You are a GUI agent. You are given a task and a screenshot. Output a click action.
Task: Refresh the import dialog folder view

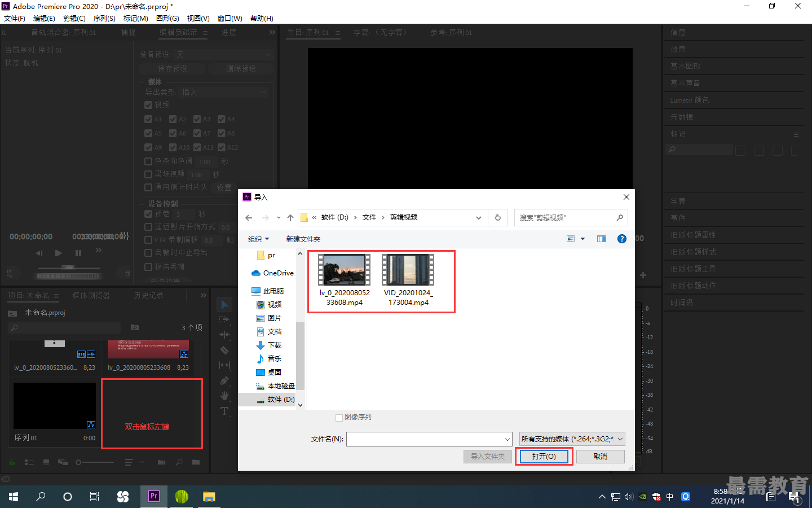[498, 217]
